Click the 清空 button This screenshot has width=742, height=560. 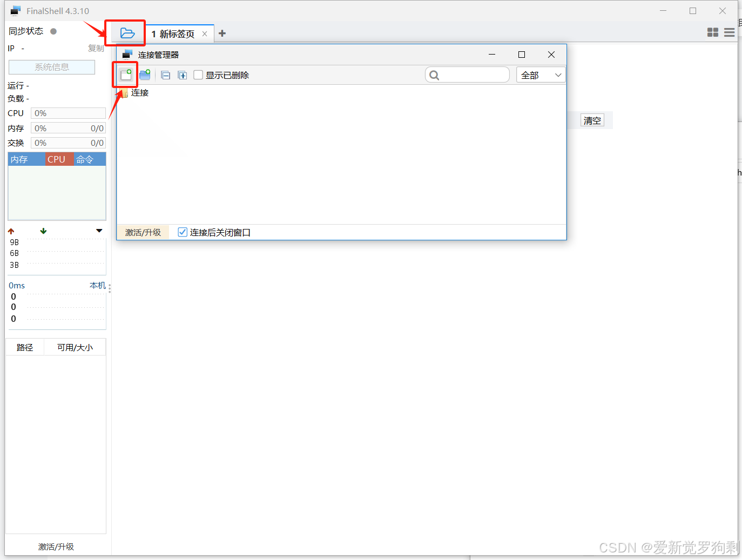click(x=592, y=120)
